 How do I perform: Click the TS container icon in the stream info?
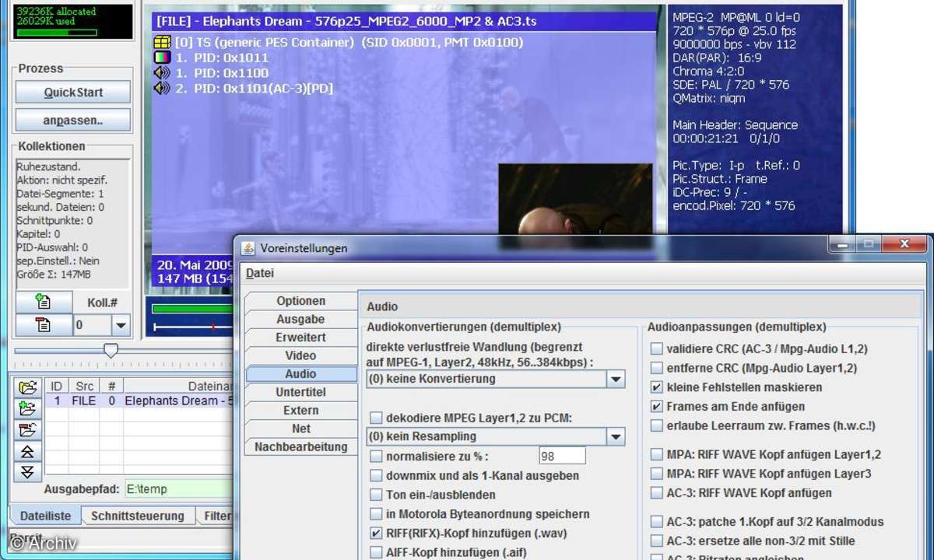click(162, 42)
